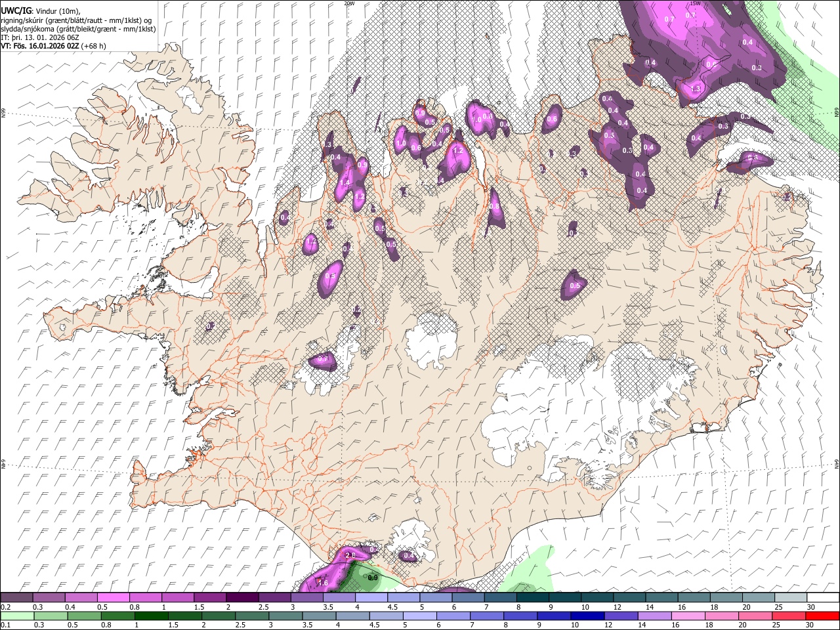Pick the bright pink 0.5 snow legend swatch
The width and height of the screenshot is (840, 630).
(113, 598)
